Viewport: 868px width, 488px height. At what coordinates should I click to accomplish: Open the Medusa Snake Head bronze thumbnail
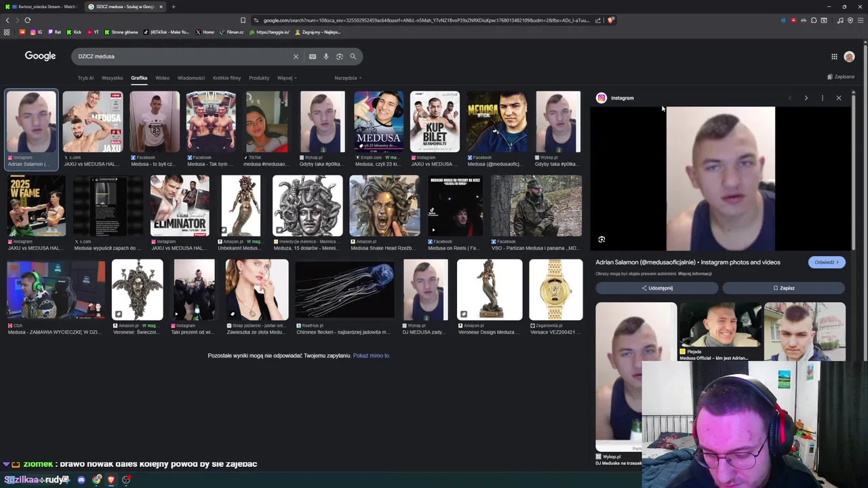pos(384,205)
